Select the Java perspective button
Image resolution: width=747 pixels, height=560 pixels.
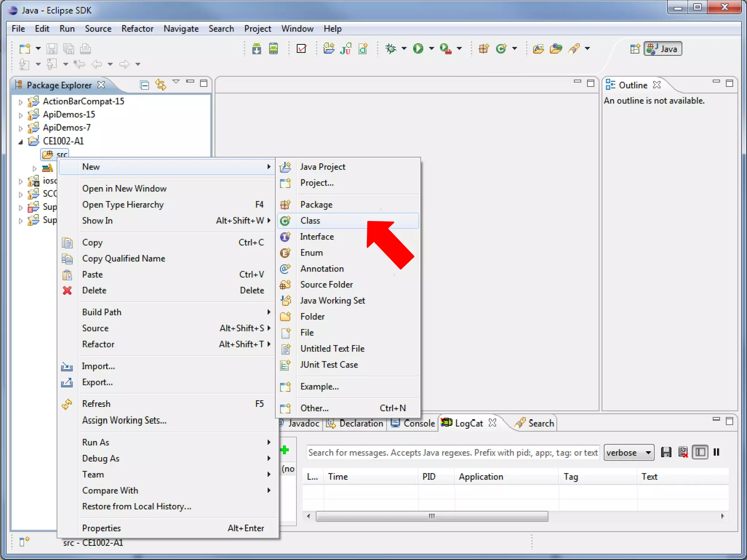pos(663,49)
